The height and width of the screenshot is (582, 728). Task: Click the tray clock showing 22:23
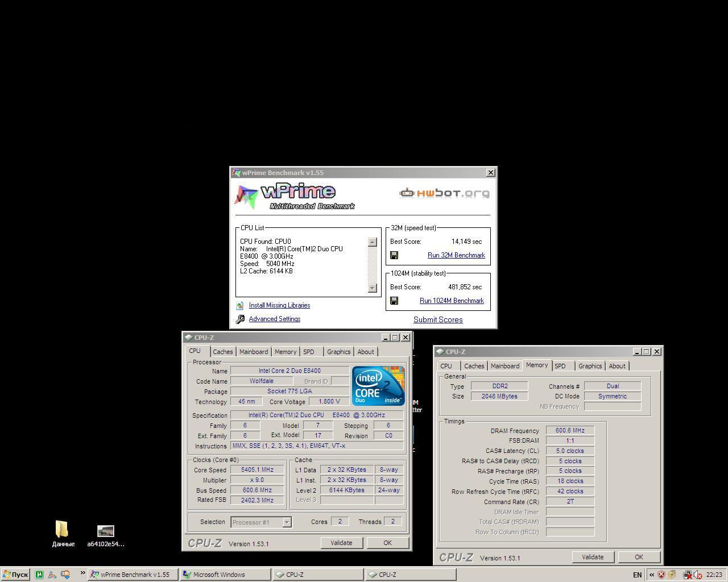click(714, 575)
